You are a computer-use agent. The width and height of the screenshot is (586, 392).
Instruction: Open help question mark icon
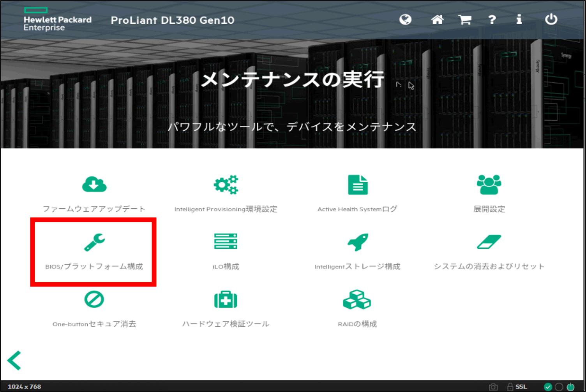point(492,19)
